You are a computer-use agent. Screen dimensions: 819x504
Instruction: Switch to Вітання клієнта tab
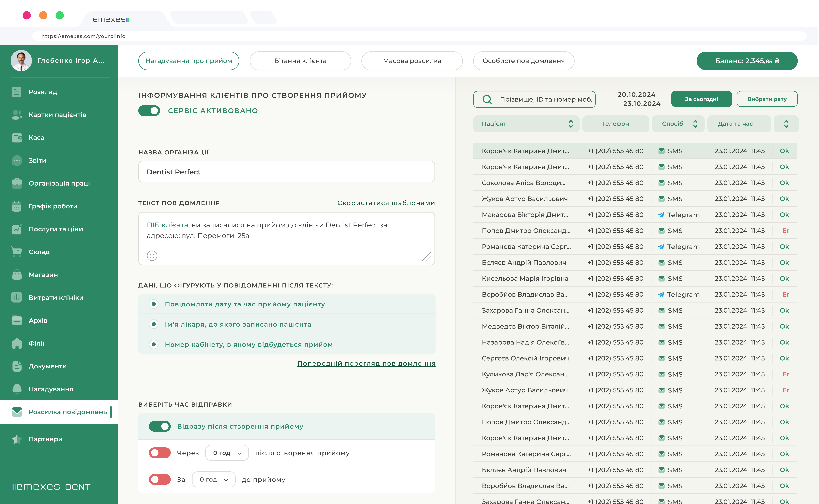click(300, 61)
